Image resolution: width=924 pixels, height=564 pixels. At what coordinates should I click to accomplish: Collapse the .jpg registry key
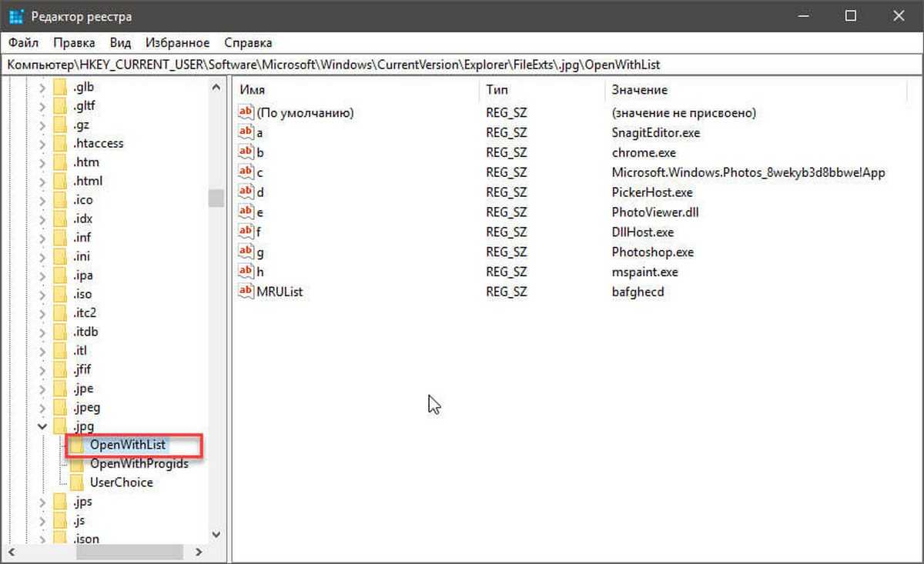coord(42,426)
